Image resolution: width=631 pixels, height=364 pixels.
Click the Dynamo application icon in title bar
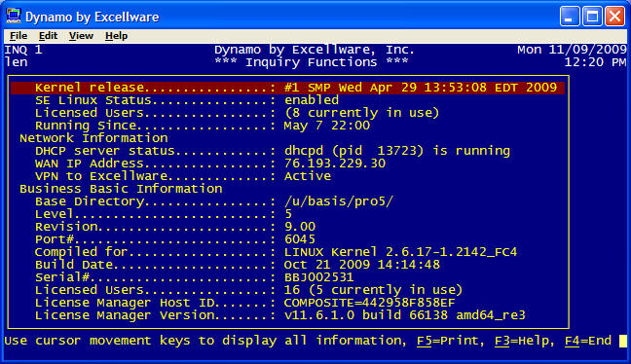click(x=14, y=17)
